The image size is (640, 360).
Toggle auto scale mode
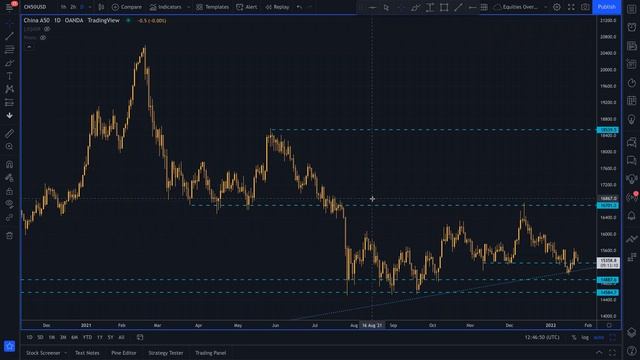[x=599, y=337]
